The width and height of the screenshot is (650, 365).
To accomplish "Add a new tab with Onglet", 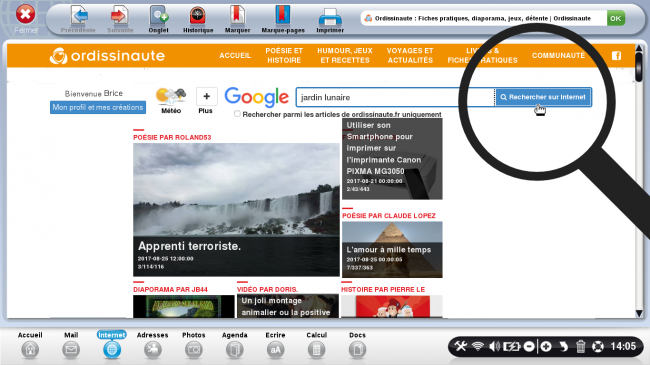I will pos(158,16).
